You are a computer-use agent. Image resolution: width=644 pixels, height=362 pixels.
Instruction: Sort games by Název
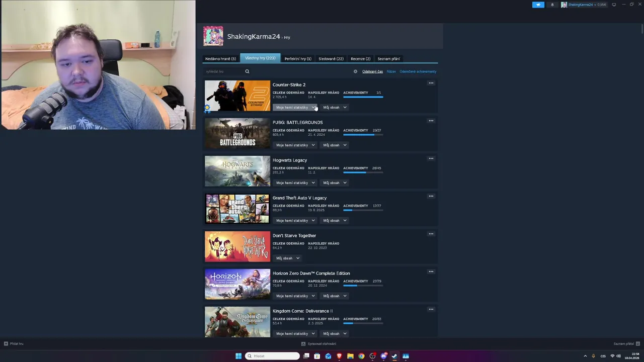(391, 71)
